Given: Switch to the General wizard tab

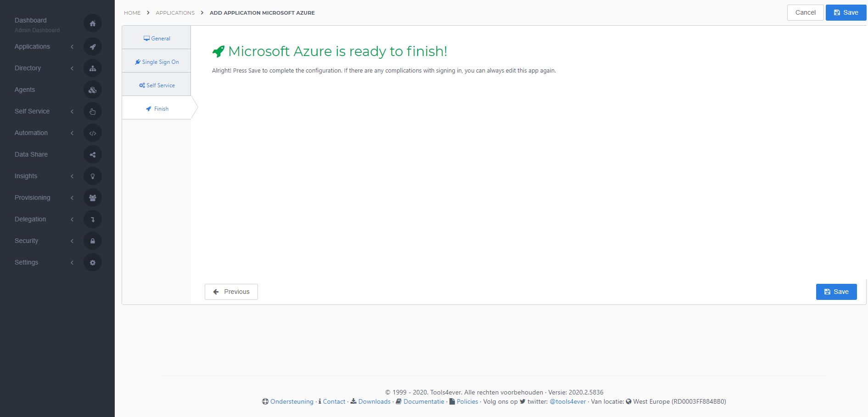Looking at the screenshot, I should (157, 38).
